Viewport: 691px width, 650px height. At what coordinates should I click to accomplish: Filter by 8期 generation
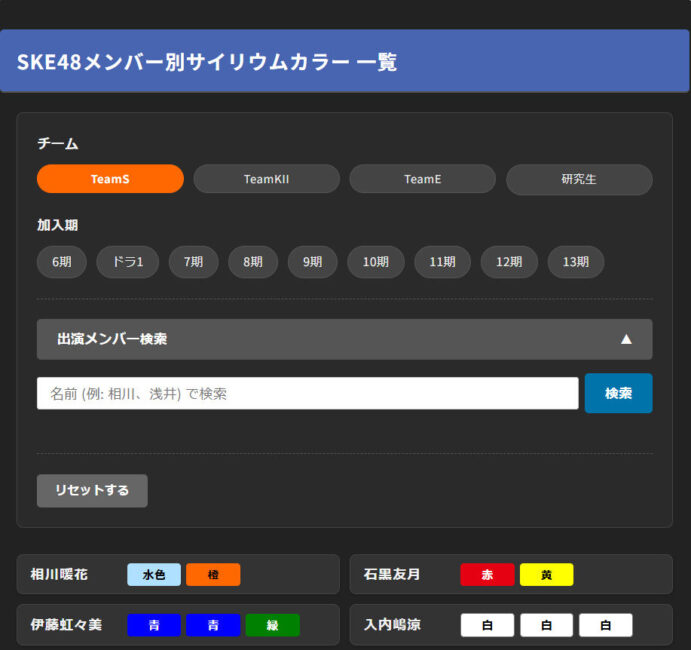[x=253, y=262]
